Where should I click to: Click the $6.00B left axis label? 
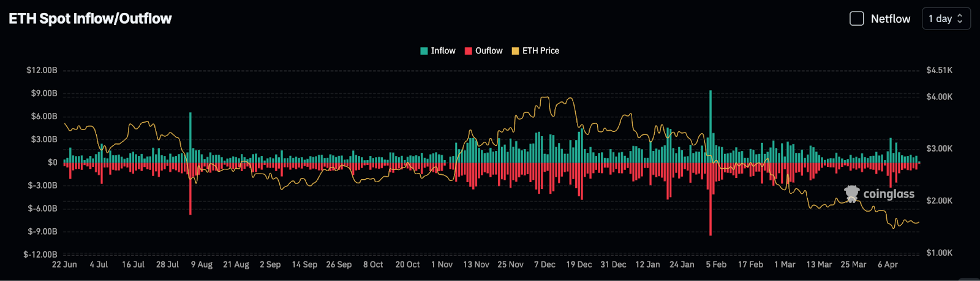point(44,117)
